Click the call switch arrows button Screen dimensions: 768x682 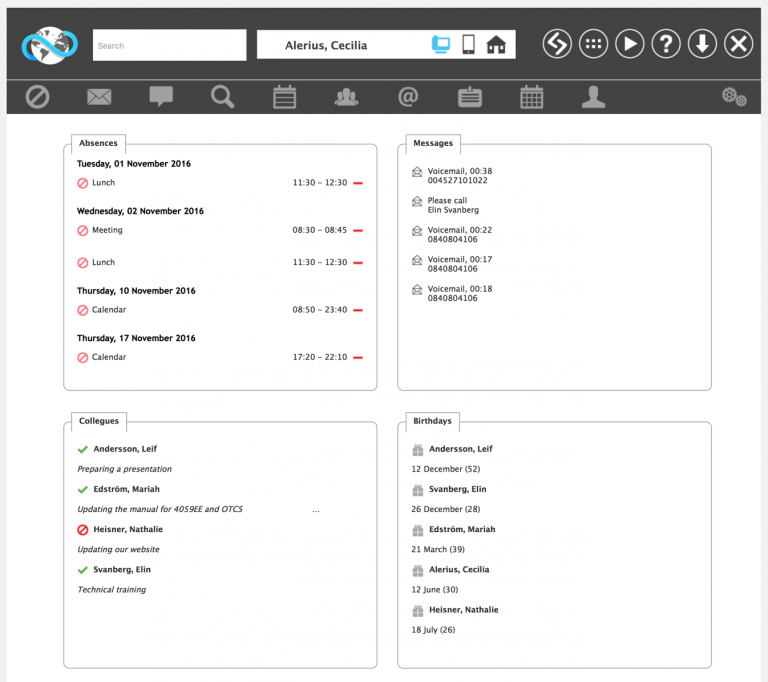click(x=557, y=44)
